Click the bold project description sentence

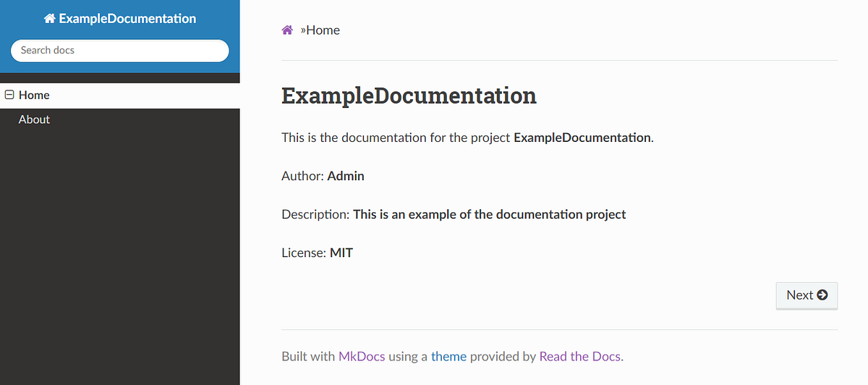coord(489,214)
